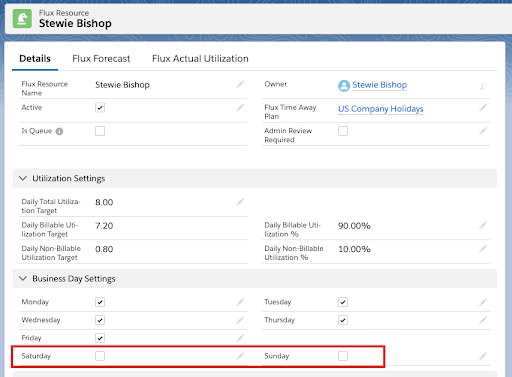Toggle the Monday checkbox
This screenshot has width=512, height=377.
[100, 302]
